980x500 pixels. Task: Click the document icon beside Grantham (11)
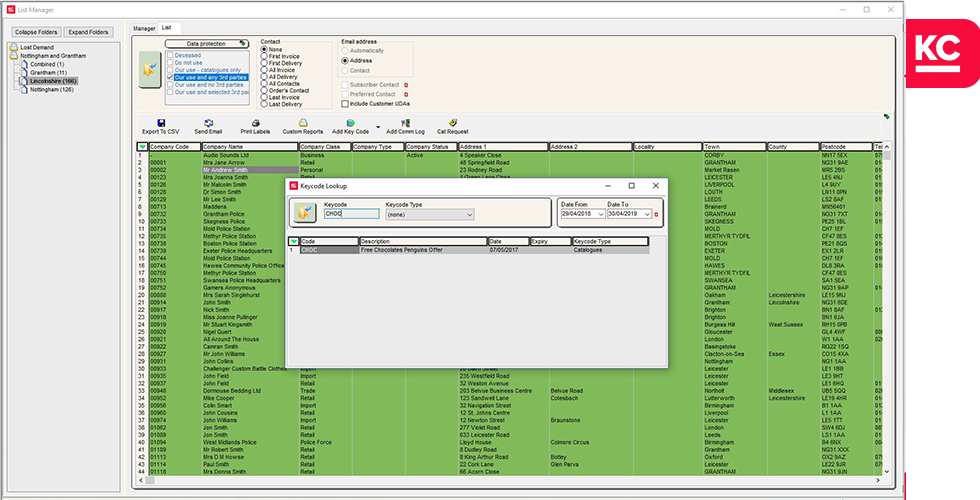coord(25,72)
